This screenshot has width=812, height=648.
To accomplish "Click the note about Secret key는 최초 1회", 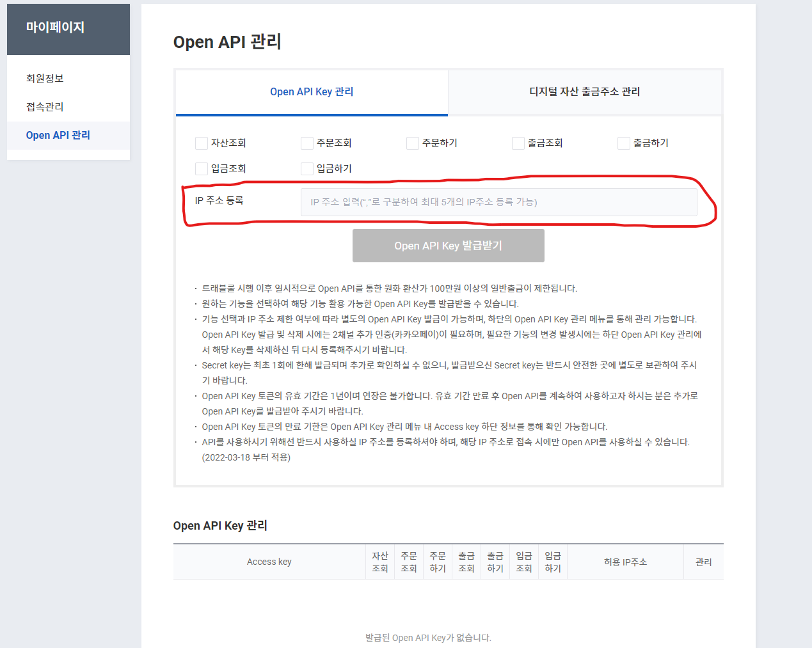I will click(x=449, y=373).
